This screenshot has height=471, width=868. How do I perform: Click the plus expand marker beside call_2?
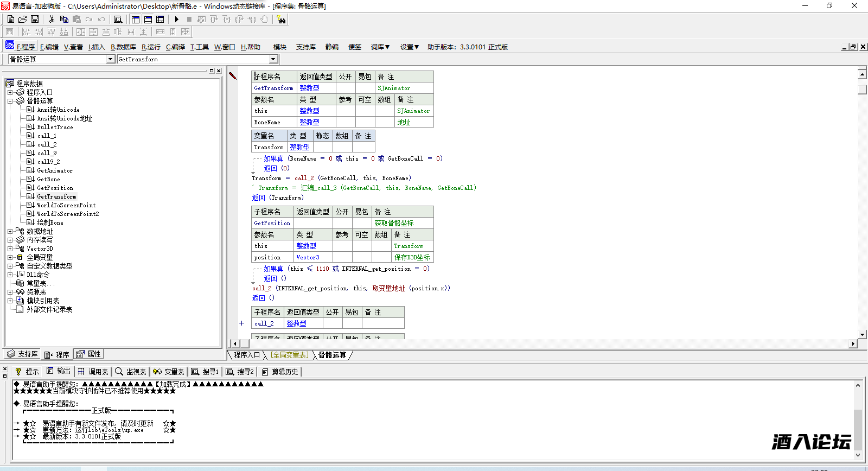pyautogui.click(x=242, y=323)
